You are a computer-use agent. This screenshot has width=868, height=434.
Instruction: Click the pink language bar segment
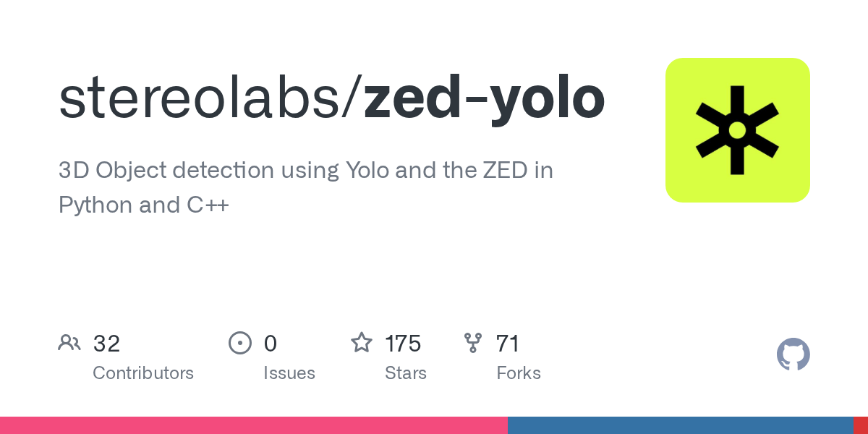[253, 425]
